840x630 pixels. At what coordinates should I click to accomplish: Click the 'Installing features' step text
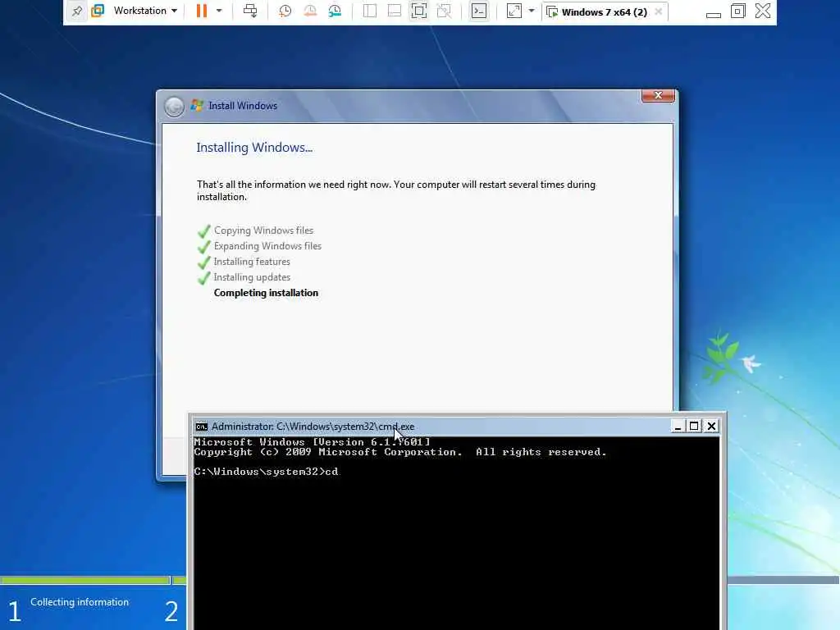(252, 262)
